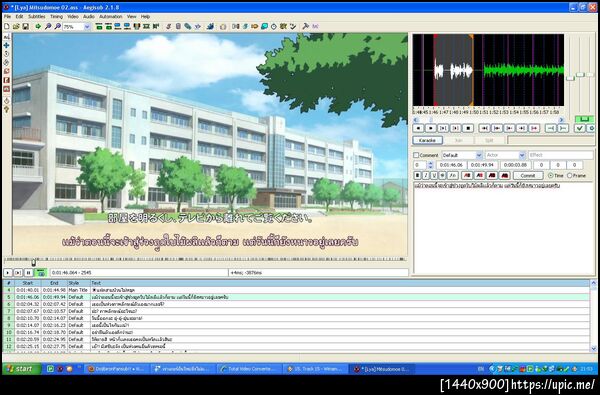
Task: Click the font face selection button
Action: pyautogui.click(x=453, y=175)
